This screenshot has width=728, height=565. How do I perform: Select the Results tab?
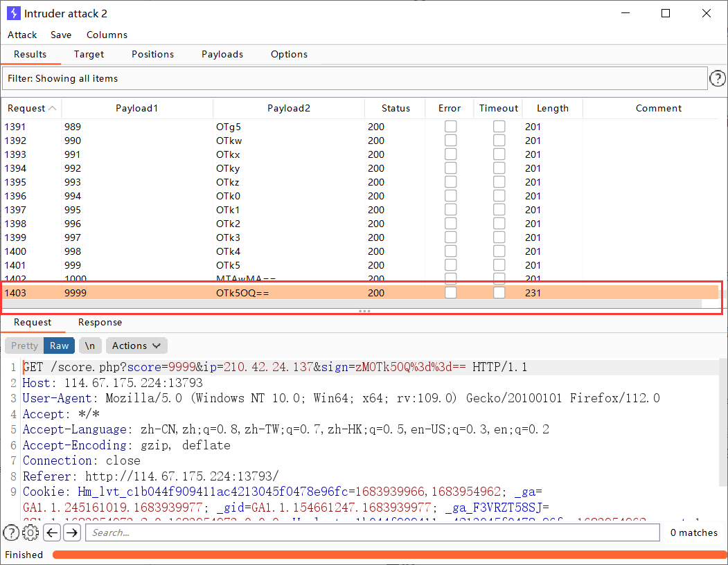[30, 54]
